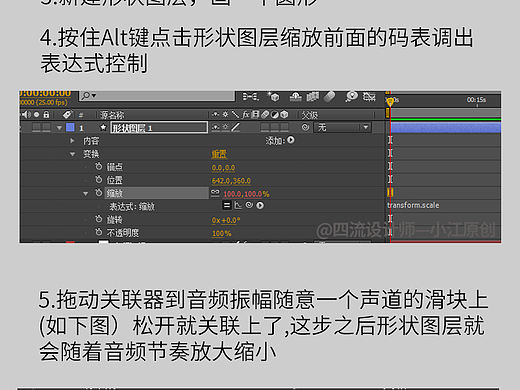The width and height of the screenshot is (520, 390).
Task: Click the 父级 column header
Action: click(x=310, y=115)
